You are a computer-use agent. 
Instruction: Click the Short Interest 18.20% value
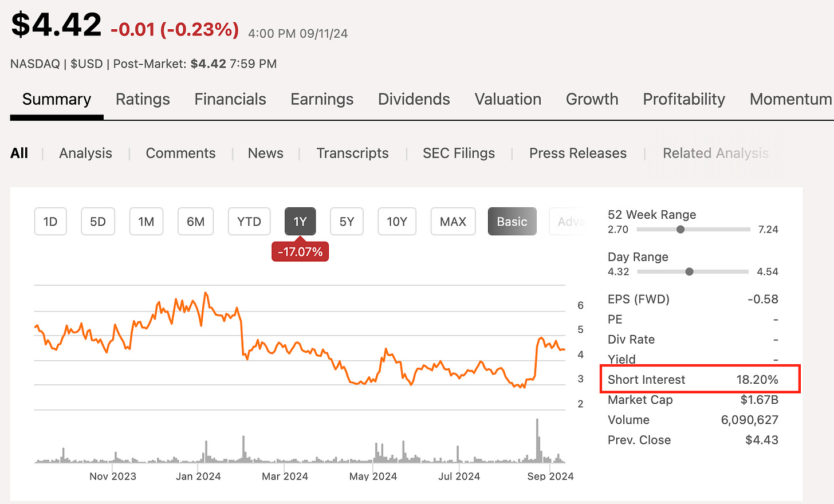[x=757, y=380]
